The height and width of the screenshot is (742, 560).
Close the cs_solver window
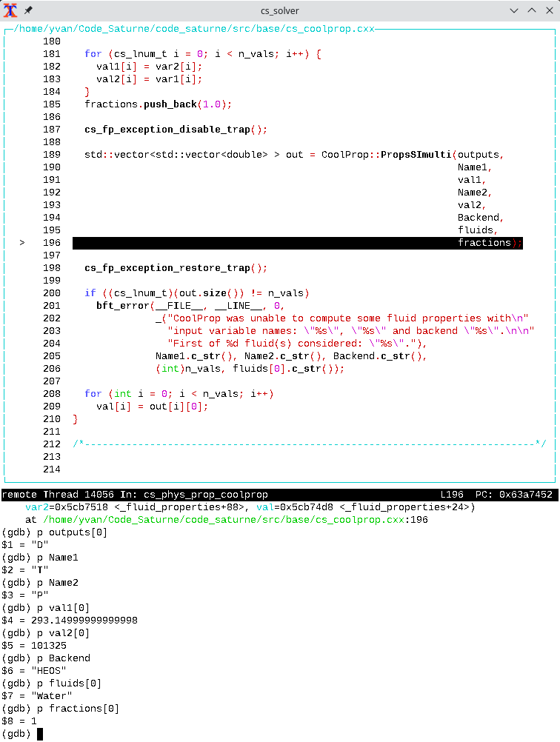coord(548,10)
